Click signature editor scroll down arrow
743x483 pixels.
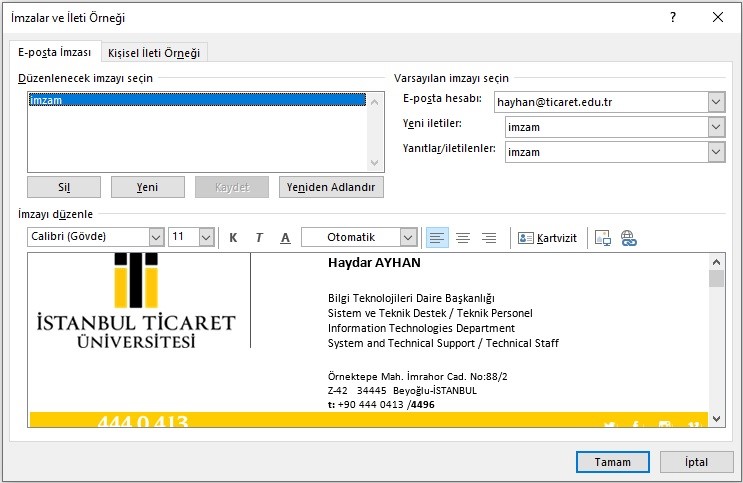[716, 419]
